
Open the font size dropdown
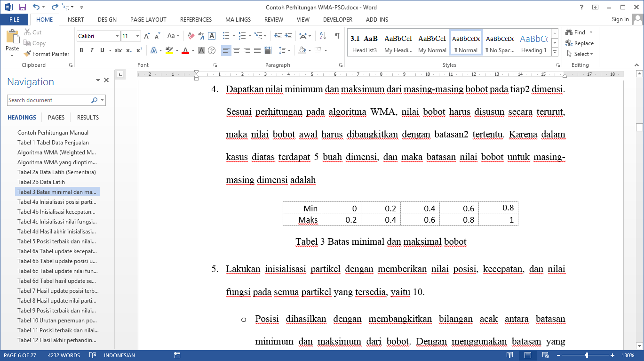[137, 36]
